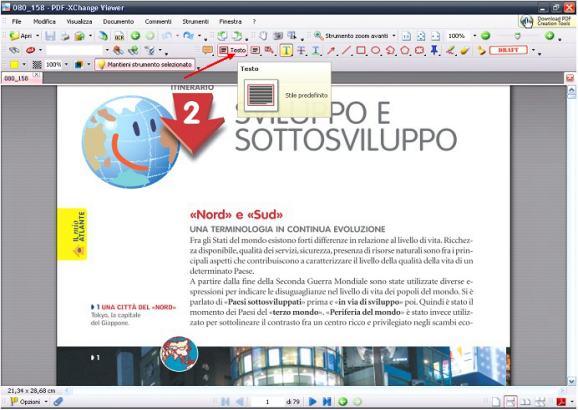The width and height of the screenshot is (578, 410).
Task: Select the Hand pan tool
Action: point(263,36)
